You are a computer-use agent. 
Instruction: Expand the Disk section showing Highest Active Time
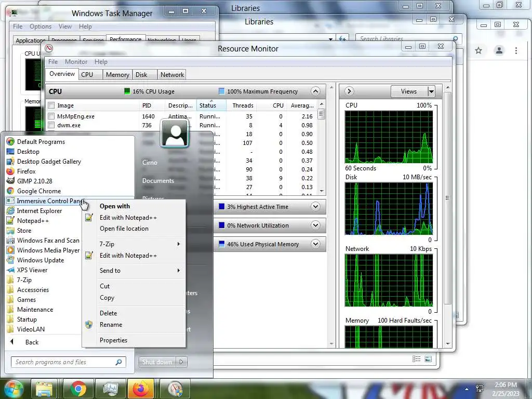click(315, 207)
